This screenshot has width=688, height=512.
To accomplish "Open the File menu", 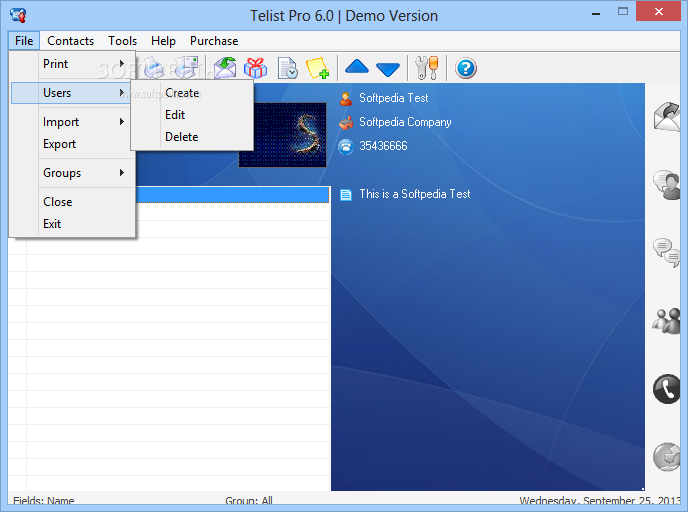I will [x=24, y=41].
